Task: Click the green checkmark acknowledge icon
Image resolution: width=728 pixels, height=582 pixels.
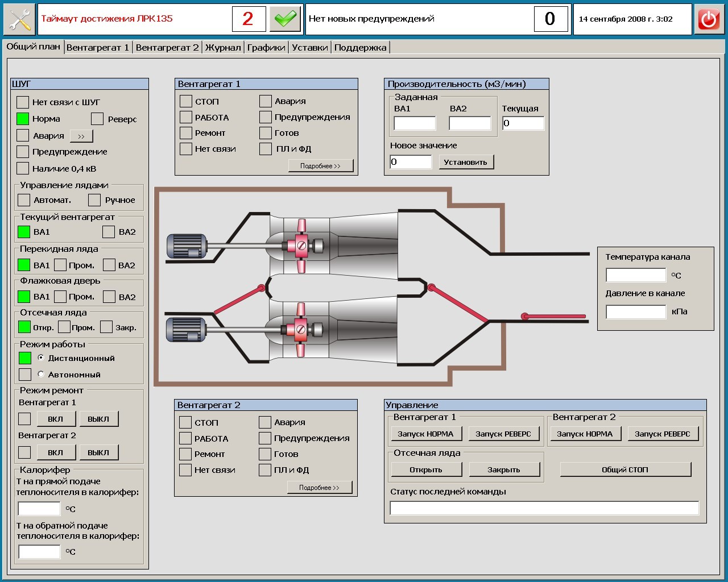Action: [x=285, y=19]
